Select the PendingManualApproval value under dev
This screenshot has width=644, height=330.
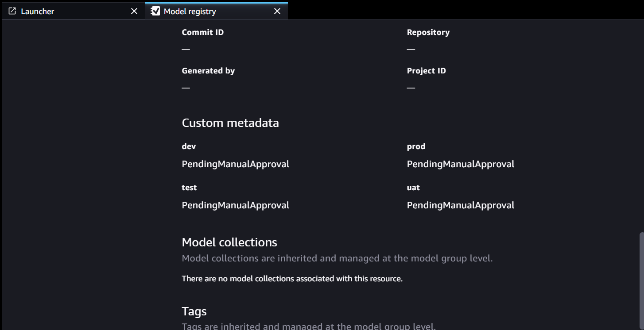[x=235, y=164]
